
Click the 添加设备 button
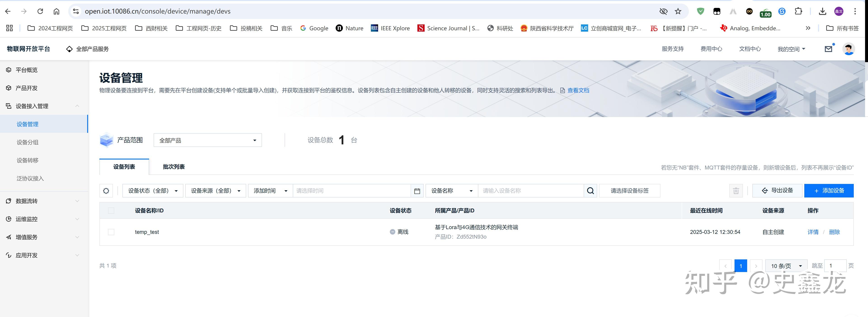point(829,190)
